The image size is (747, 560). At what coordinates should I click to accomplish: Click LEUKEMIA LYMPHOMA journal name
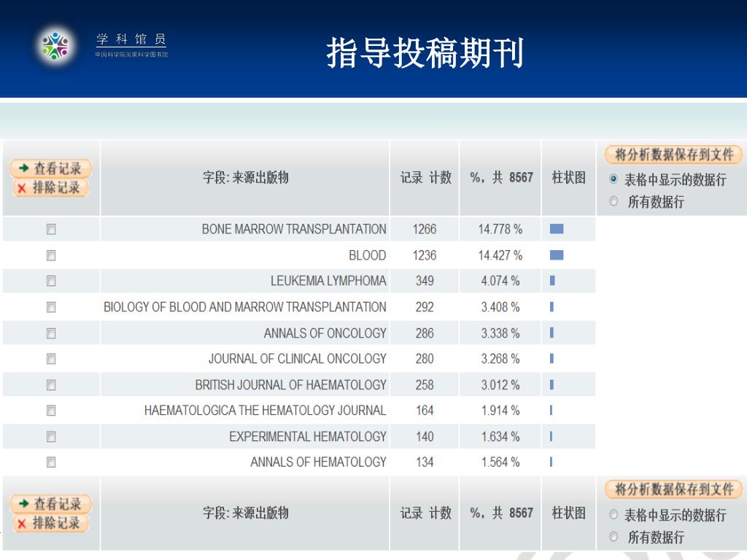click(328, 281)
